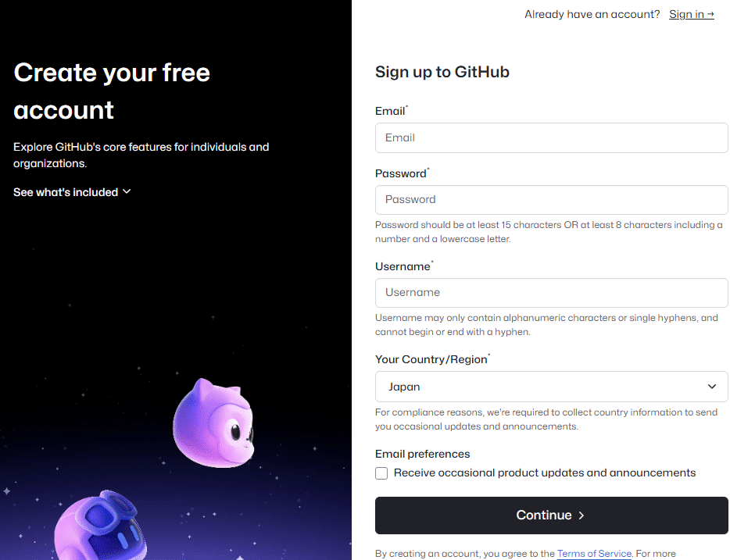Open the Country/Region dropdown
The width and height of the screenshot is (730, 560).
(x=551, y=387)
